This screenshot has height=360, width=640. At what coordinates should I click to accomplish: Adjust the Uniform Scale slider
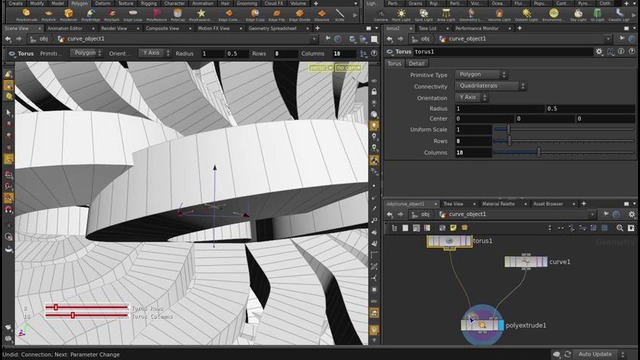pos(563,129)
